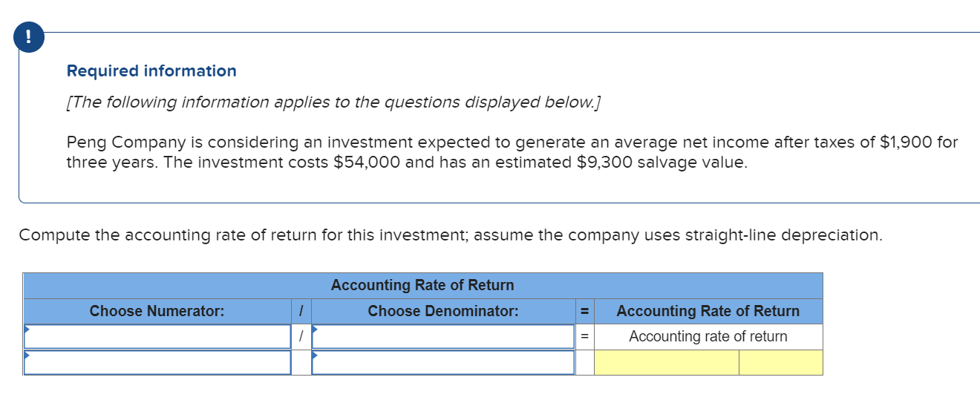This screenshot has height=403, width=980.
Task: Click the numerator amount field in the bottom row
Action: [x=157, y=362]
